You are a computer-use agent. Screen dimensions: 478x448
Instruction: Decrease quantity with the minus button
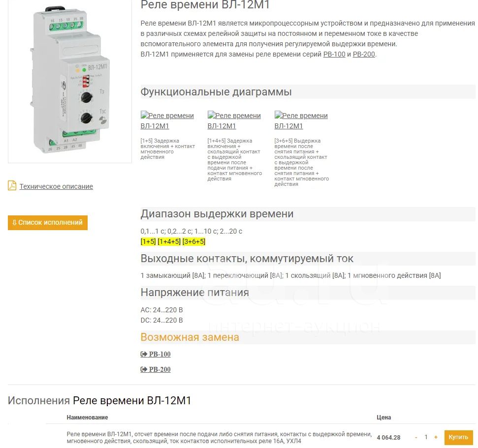click(416, 437)
